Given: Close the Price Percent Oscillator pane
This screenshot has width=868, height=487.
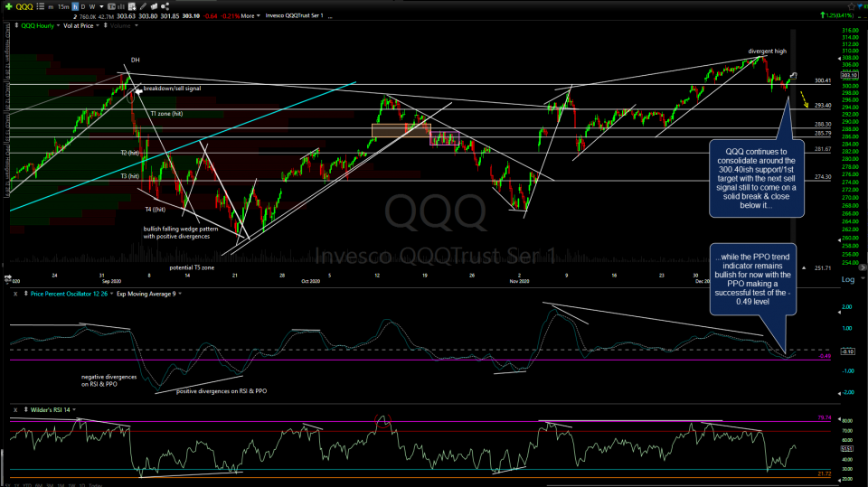Looking at the screenshot, I should [x=15, y=294].
